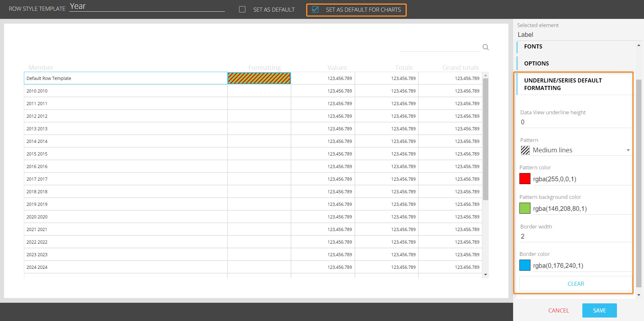Click the Border width input field
644x321 pixels.
point(575,236)
